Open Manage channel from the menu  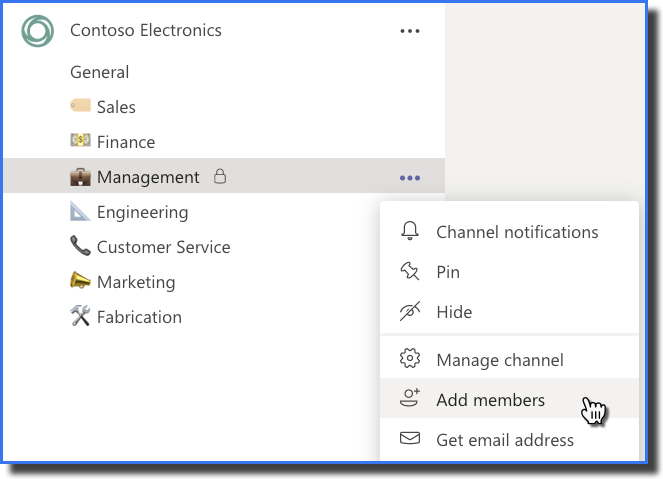pyautogui.click(x=509, y=360)
